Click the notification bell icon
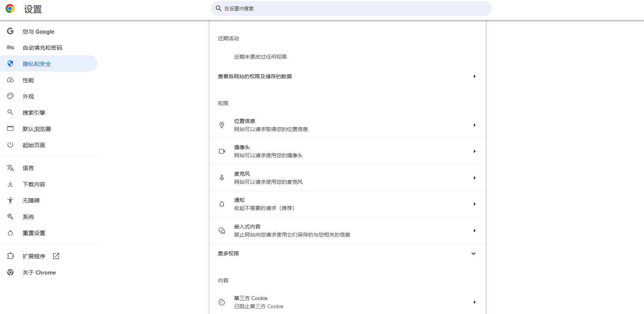Viewport: 644px width, 314px height. coord(222,204)
